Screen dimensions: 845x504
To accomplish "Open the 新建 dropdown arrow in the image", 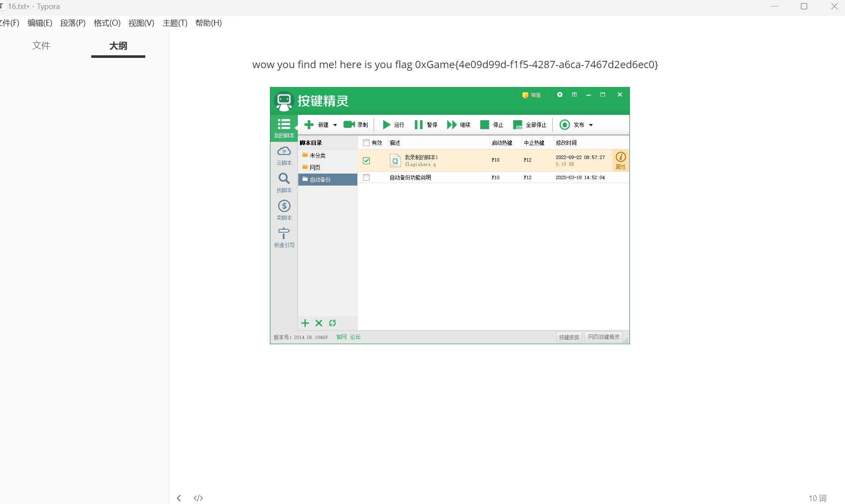I will pyautogui.click(x=335, y=125).
